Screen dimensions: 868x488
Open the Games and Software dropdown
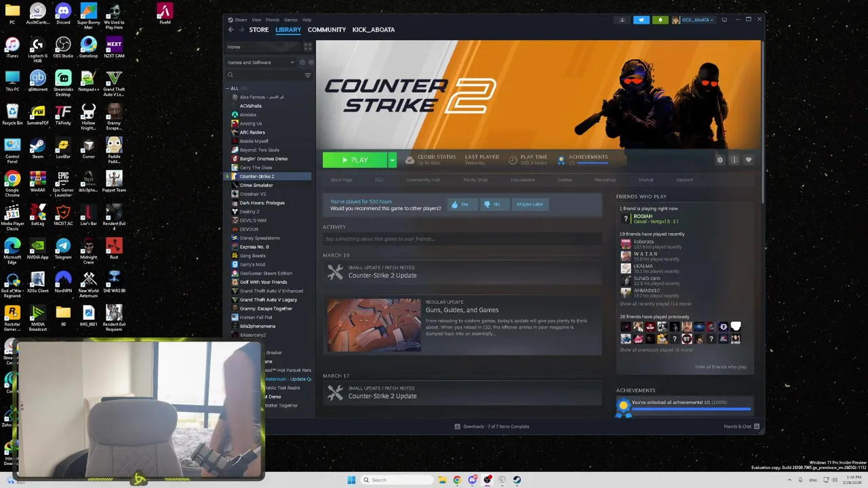coord(260,62)
